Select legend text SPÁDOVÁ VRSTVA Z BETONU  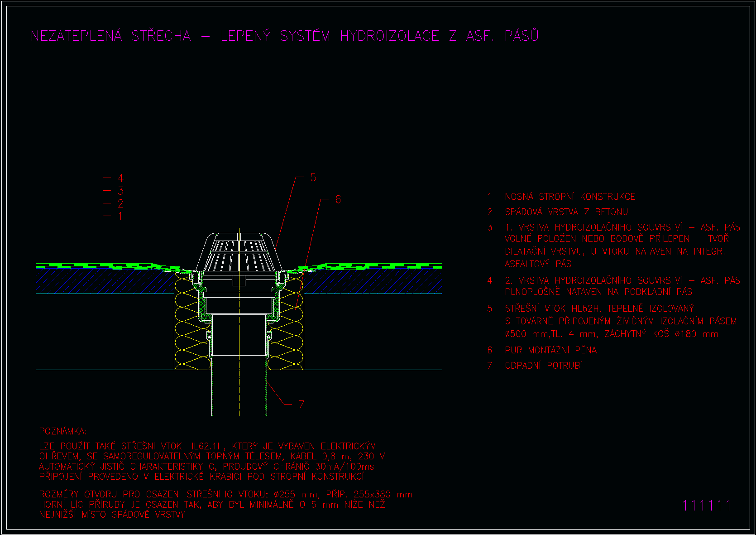(x=566, y=212)
